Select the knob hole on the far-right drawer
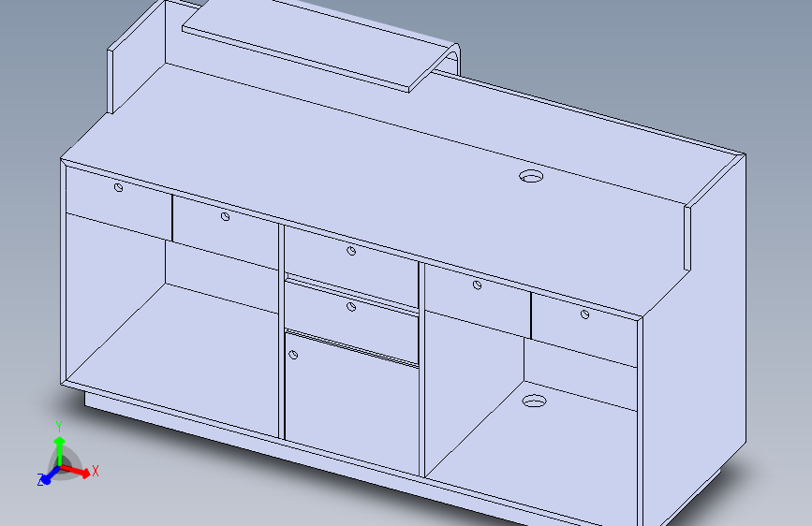Image resolution: width=812 pixels, height=526 pixels. tap(584, 314)
